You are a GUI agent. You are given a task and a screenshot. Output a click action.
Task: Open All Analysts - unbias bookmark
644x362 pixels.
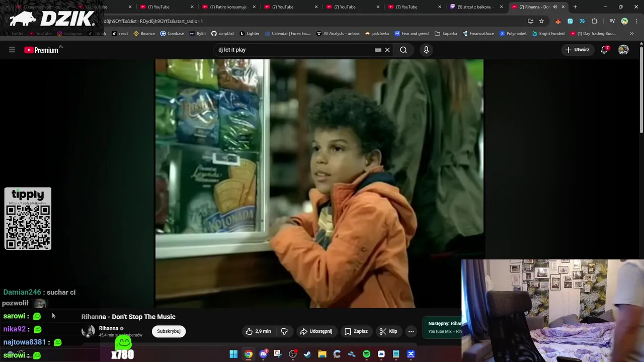pos(338,34)
